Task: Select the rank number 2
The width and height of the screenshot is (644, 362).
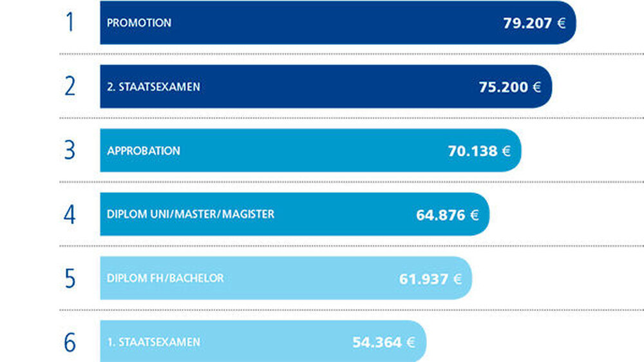Action: pos(70,86)
